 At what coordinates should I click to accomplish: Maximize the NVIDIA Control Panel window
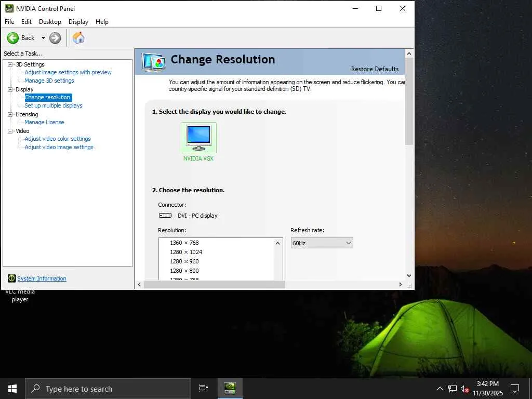click(379, 8)
